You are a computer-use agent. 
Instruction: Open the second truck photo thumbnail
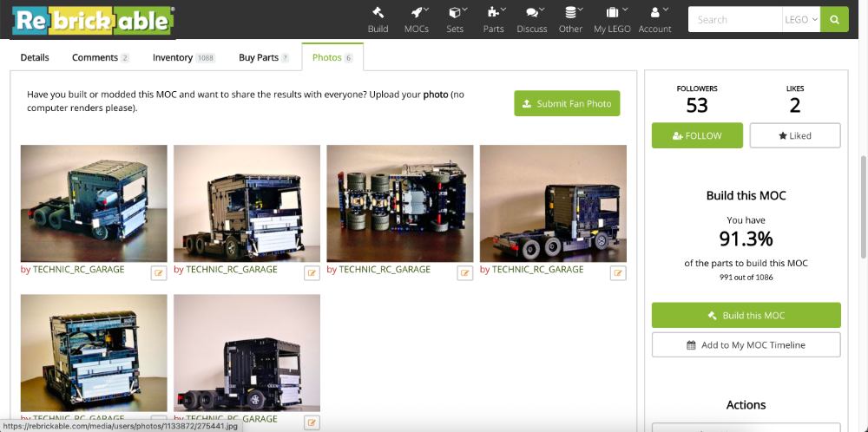tap(247, 203)
